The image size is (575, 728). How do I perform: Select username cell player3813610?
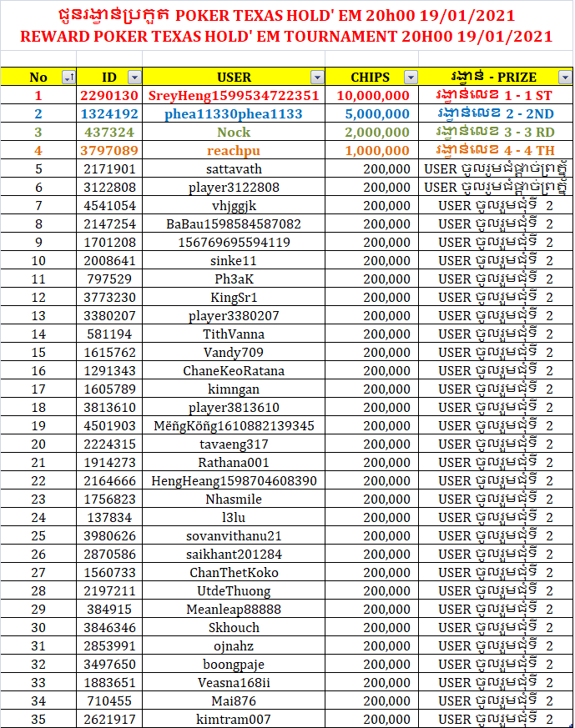234,407
